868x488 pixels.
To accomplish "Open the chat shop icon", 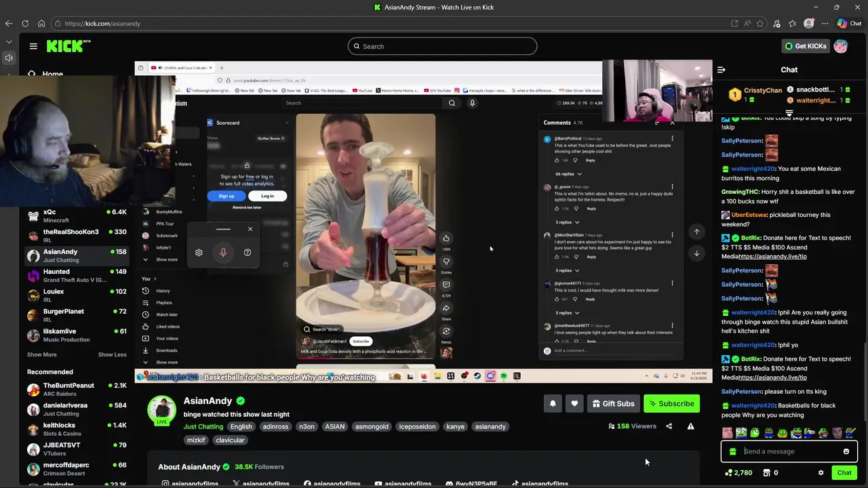I will [767, 473].
